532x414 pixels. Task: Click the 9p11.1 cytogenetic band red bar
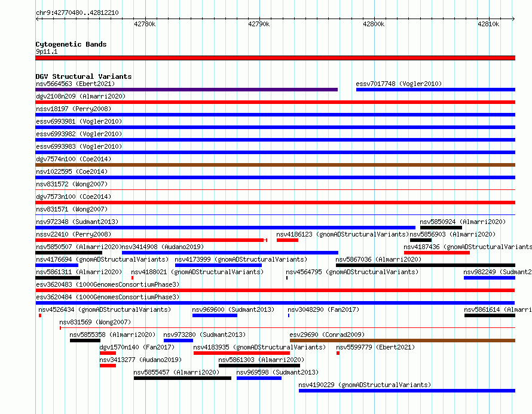275,58
